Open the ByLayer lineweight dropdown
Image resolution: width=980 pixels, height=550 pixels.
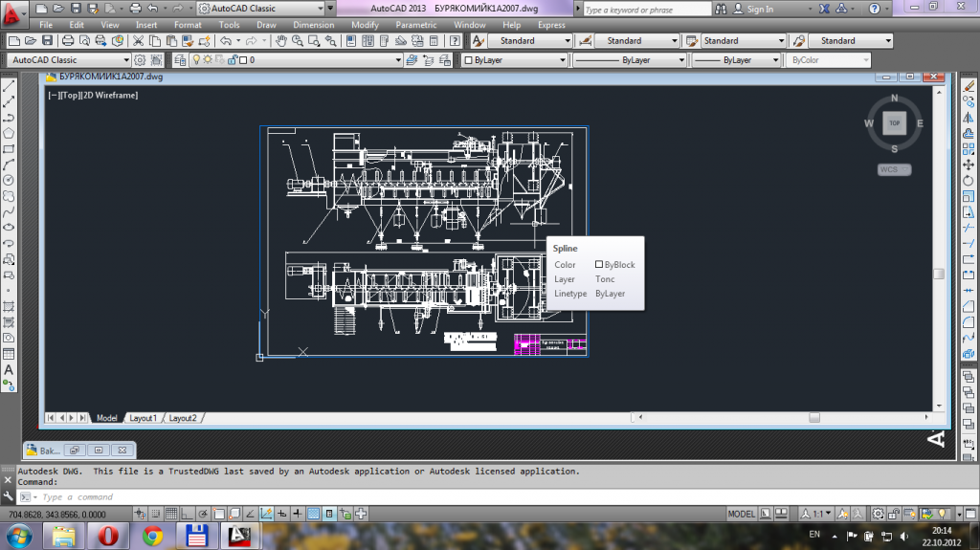pos(775,60)
